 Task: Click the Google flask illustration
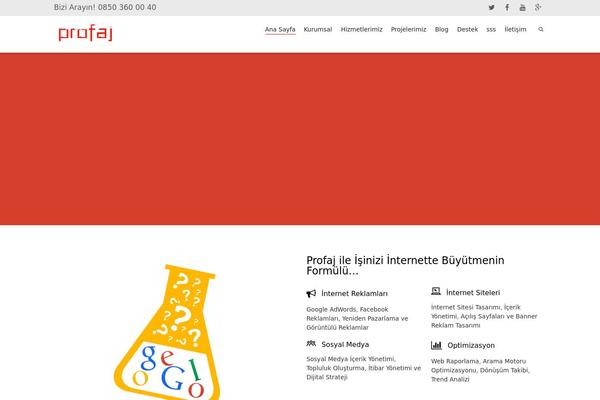pyautogui.click(x=167, y=332)
